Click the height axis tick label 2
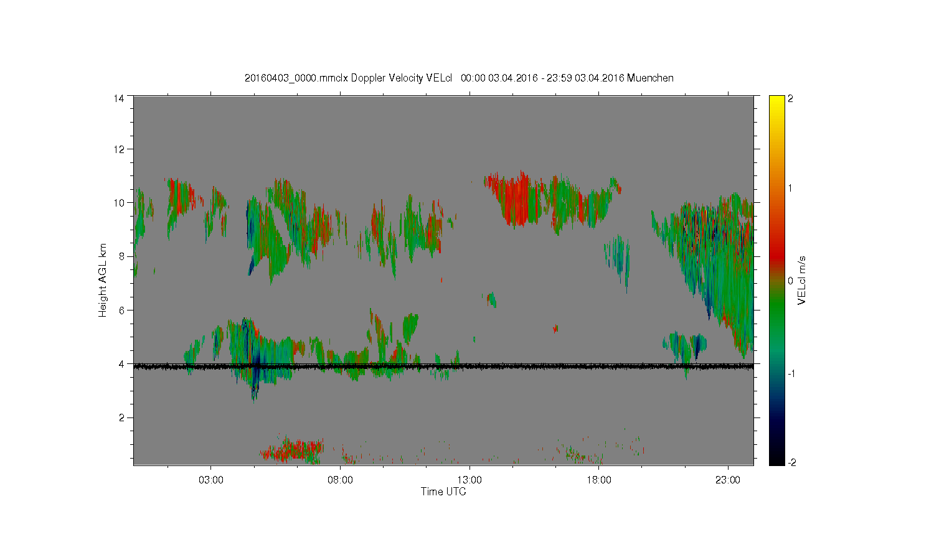 point(121,418)
